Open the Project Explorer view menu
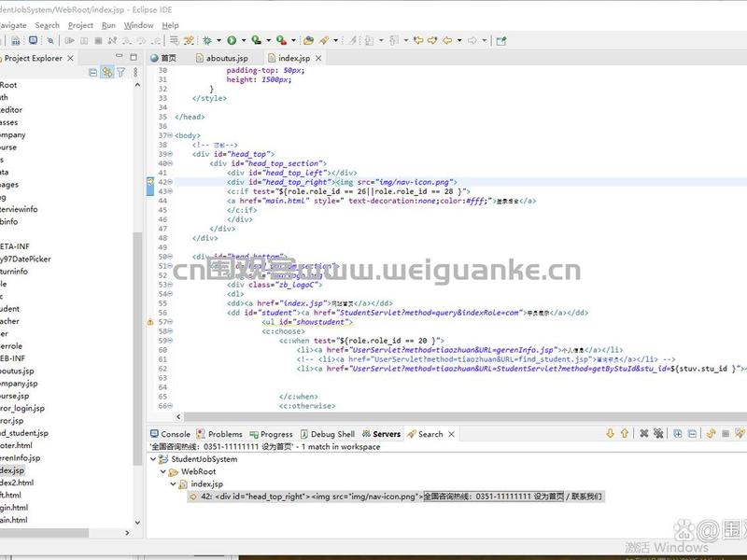Screen dimensions: 747x560 tap(135, 73)
